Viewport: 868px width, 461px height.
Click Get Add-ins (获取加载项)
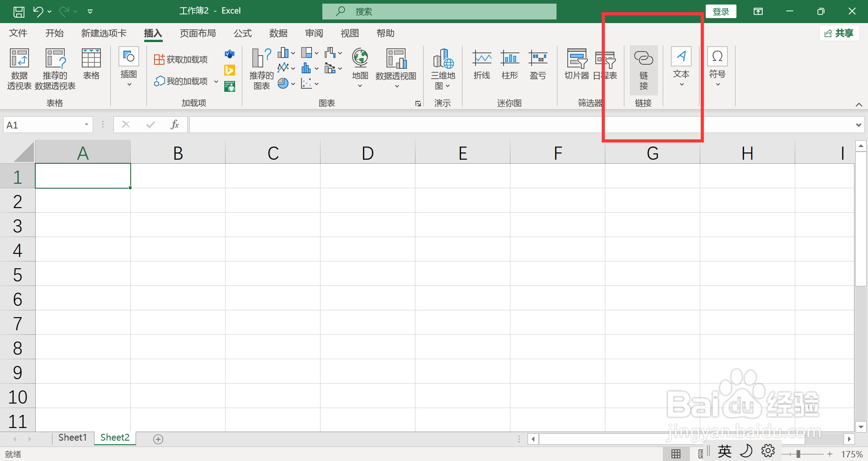click(x=181, y=59)
